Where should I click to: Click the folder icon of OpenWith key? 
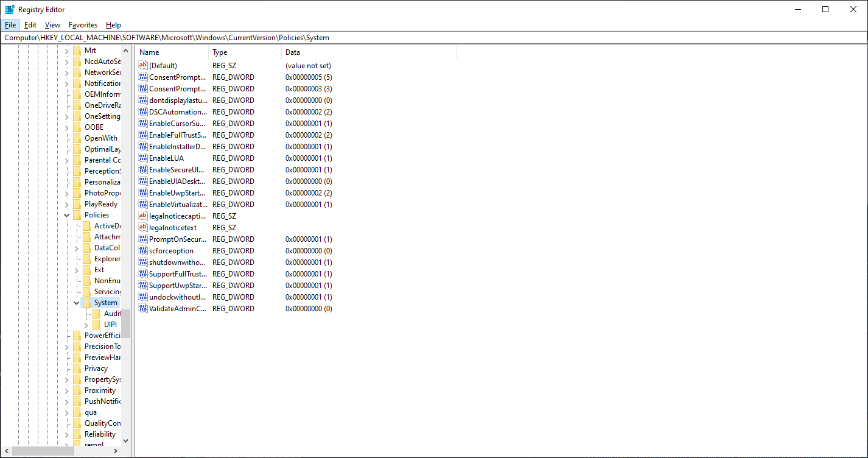77,138
